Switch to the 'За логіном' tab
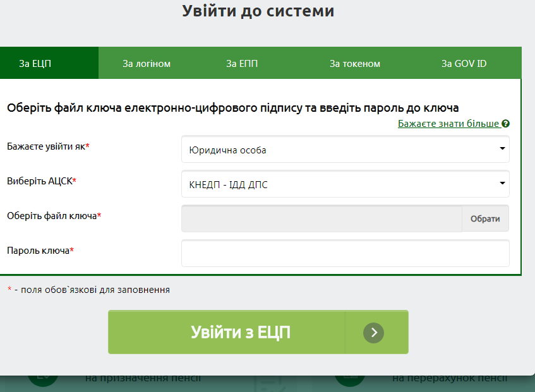 pyautogui.click(x=147, y=63)
